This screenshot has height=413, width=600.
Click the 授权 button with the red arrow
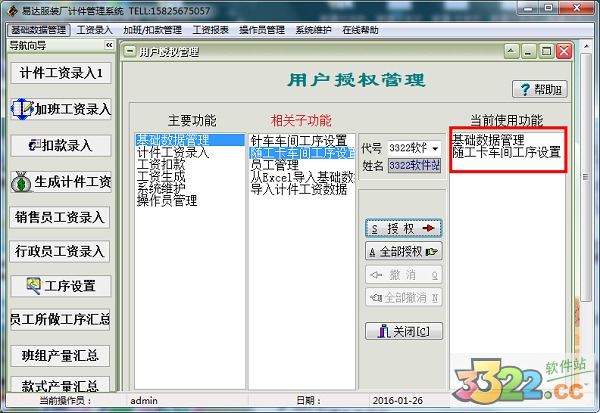click(x=404, y=229)
